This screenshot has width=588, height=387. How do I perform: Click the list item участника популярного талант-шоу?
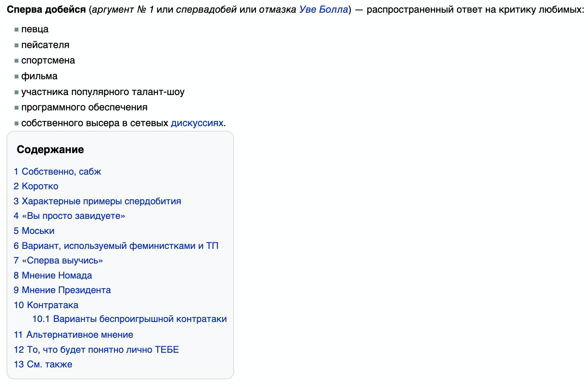click(103, 92)
